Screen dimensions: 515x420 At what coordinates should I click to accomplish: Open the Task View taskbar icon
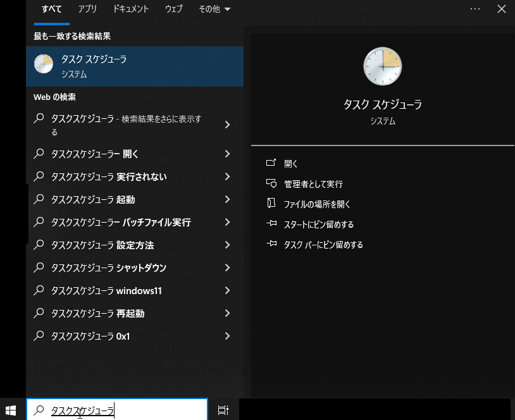(223, 410)
